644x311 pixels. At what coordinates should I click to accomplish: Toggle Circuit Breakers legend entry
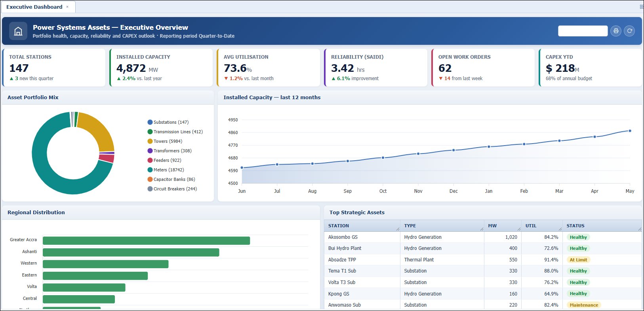pyautogui.click(x=172, y=189)
